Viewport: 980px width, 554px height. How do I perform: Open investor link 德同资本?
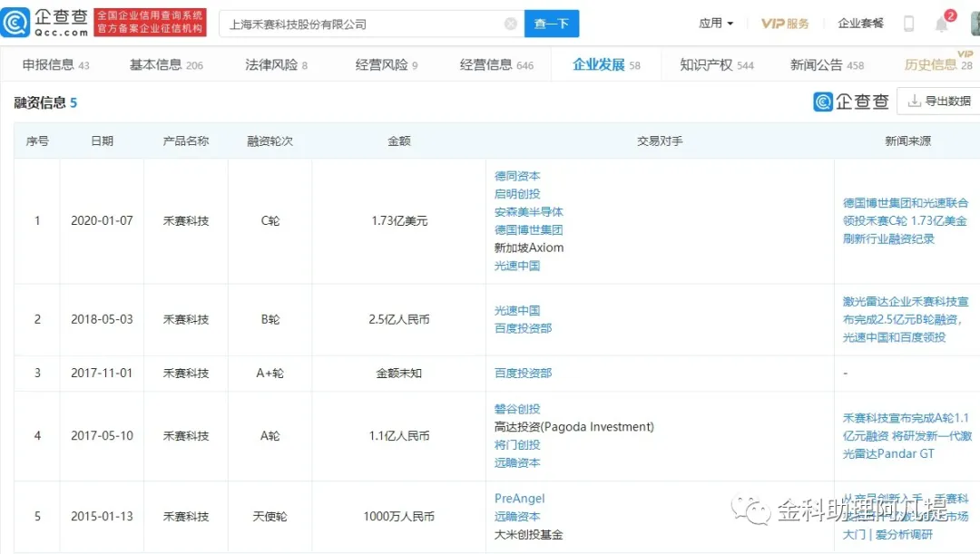tap(517, 176)
